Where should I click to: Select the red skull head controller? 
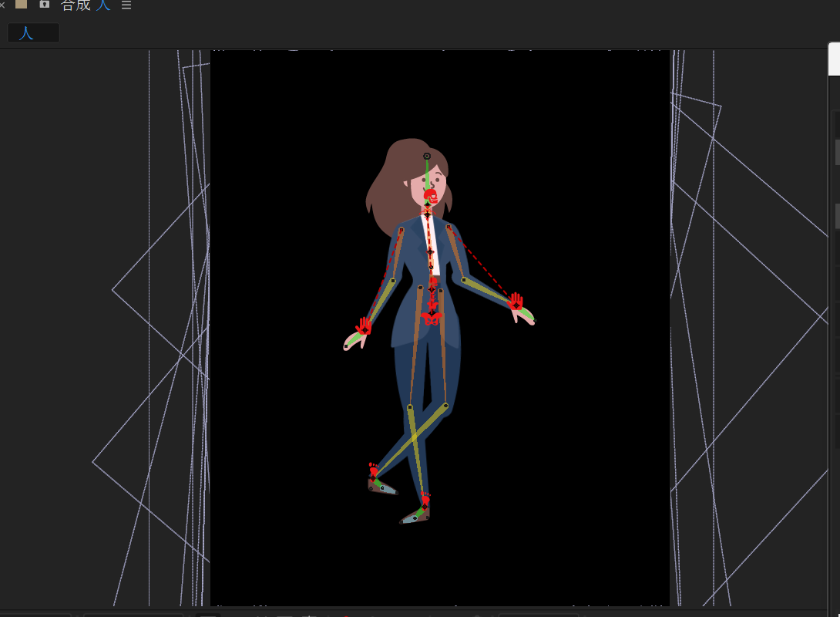point(430,196)
